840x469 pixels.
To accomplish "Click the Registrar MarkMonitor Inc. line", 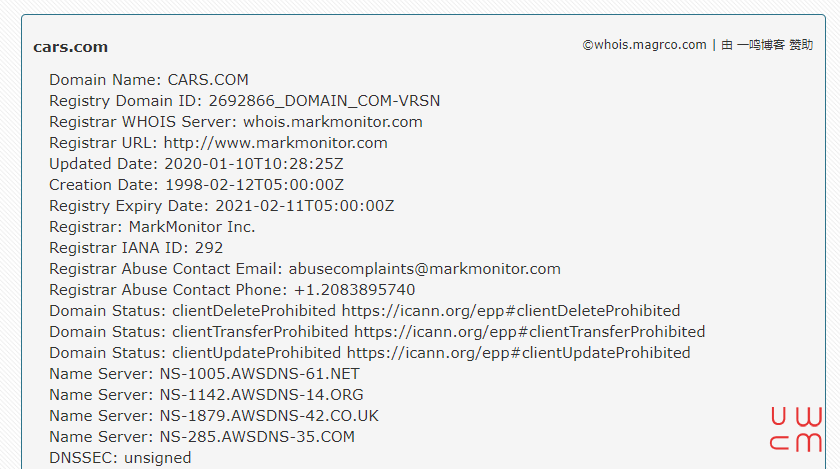I will 152,227.
